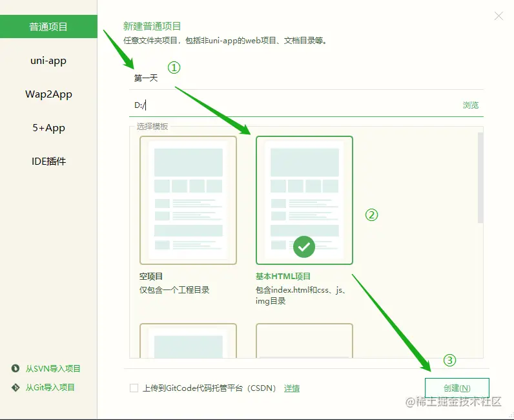Image resolution: width=514 pixels, height=420 pixels.
Task: Select the 空项目 template thumbnail
Action: pos(188,200)
